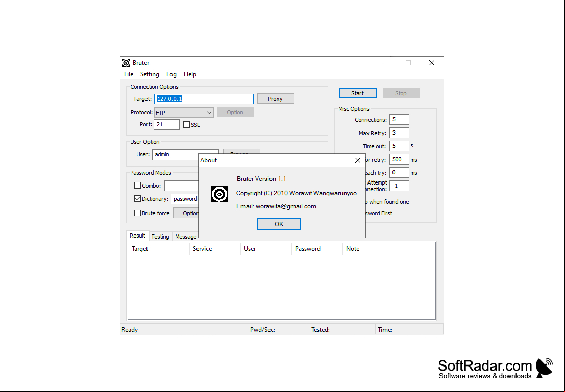
Task: Click the Password column header
Action: tap(317, 249)
